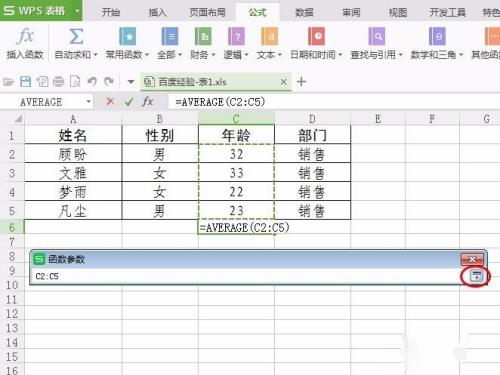Viewport: 500px width, 375px height.
Task: Click the save icon in quick toolbar
Action: tap(26, 82)
